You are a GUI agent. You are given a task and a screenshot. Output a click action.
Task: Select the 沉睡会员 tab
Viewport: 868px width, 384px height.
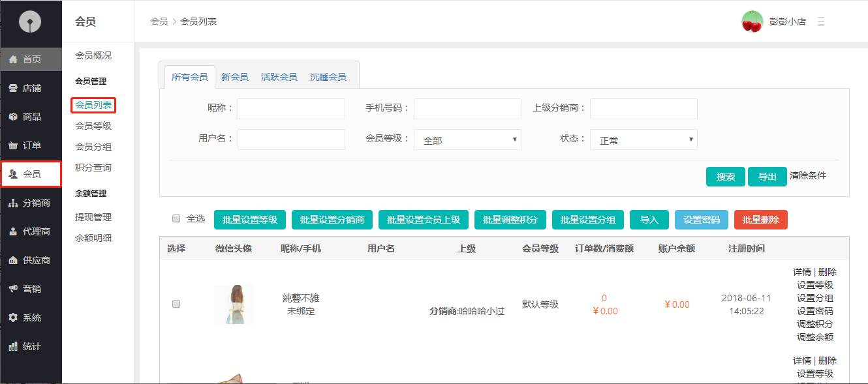[328, 77]
